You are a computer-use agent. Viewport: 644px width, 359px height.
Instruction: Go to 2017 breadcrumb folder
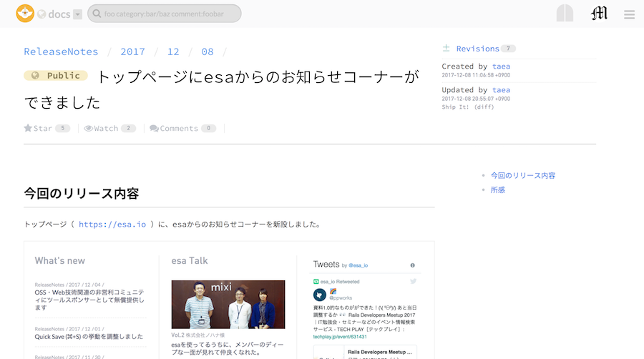(x=132, y=51)
